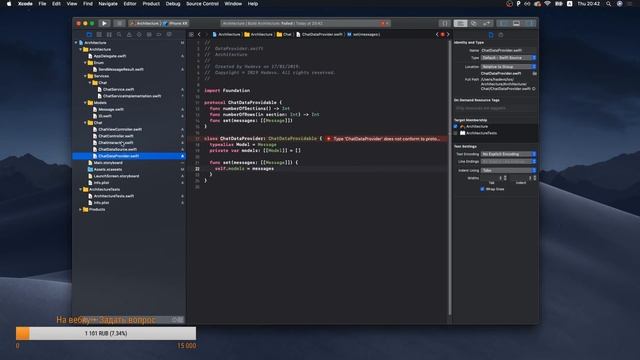Collapse the ArchitectureTests folder
640x360 pixels.
[x=80, y=189]
